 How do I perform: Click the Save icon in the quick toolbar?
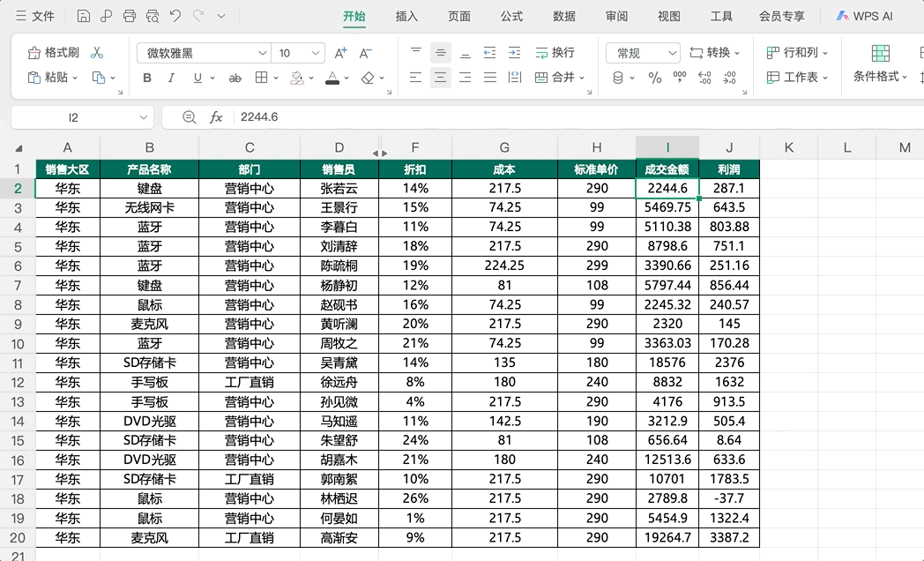84,16
